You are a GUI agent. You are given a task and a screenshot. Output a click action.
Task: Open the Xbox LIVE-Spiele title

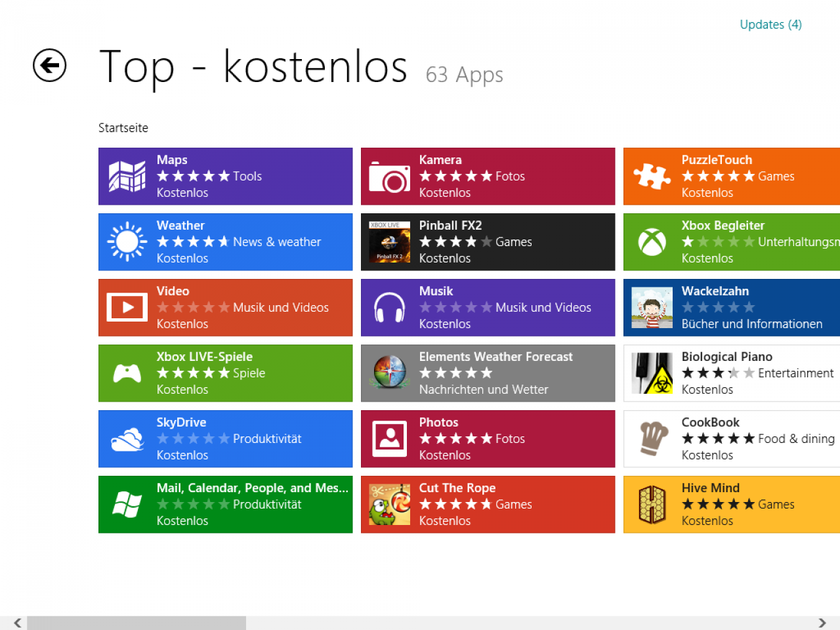(x=204, y=356)
